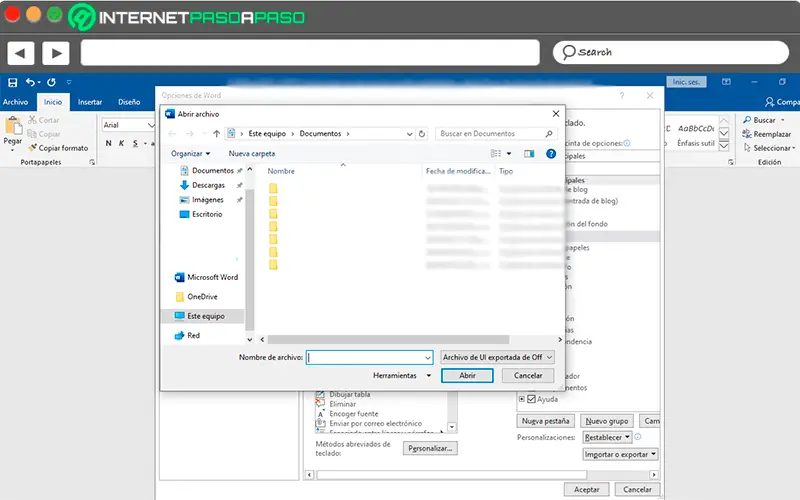Click the Redo icon in Word's quick access toolbar
800x500 pixels.
52,82
